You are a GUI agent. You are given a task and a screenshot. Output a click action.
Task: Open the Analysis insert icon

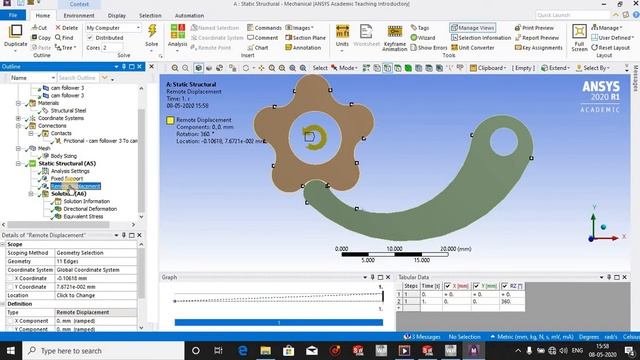[177, 32]
